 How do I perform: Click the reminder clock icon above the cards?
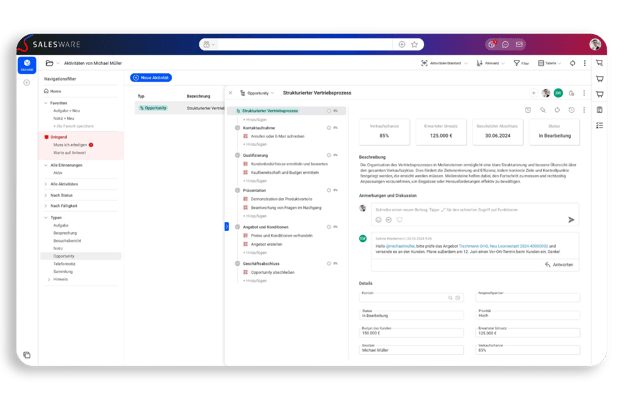(528, 110)
